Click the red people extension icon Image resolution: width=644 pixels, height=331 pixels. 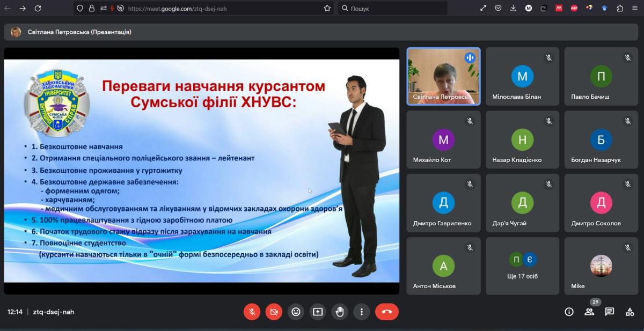point(559,8)
